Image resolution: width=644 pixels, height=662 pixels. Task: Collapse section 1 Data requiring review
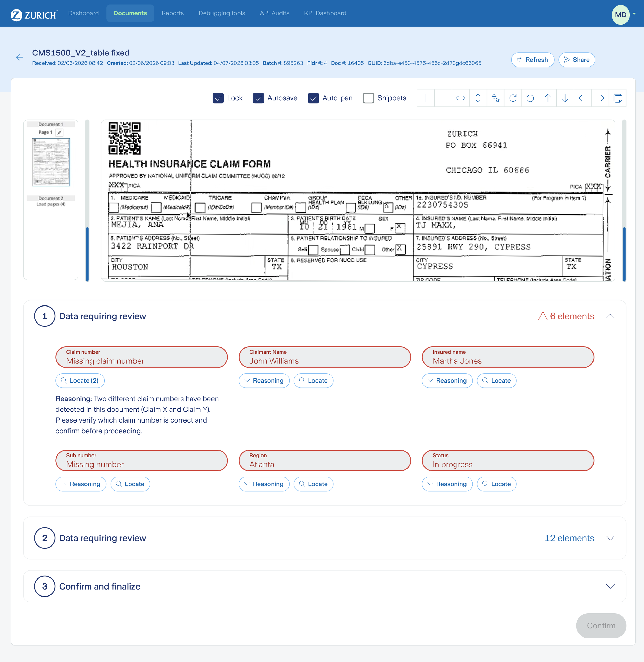tap(610, 316)
